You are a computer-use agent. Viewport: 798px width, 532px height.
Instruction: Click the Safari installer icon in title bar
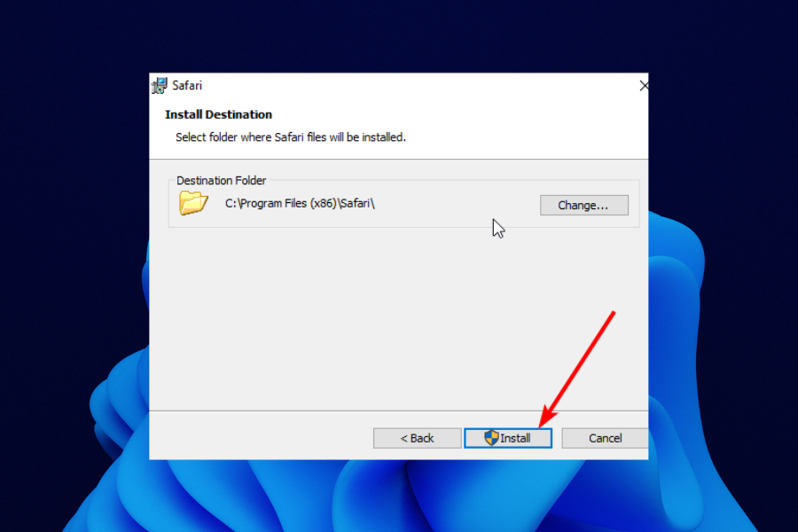pos(160,85)
